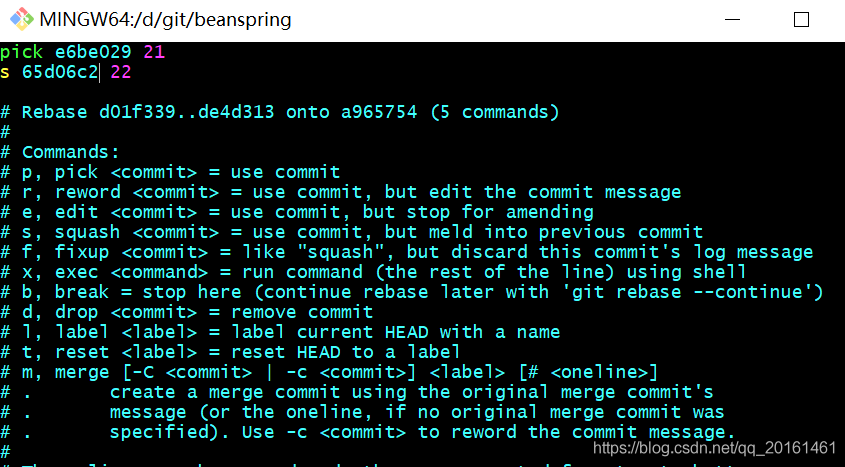
Task: Maximize the MINGW64 terminal window
Action: pyautogui.click(x=801, y=20)
